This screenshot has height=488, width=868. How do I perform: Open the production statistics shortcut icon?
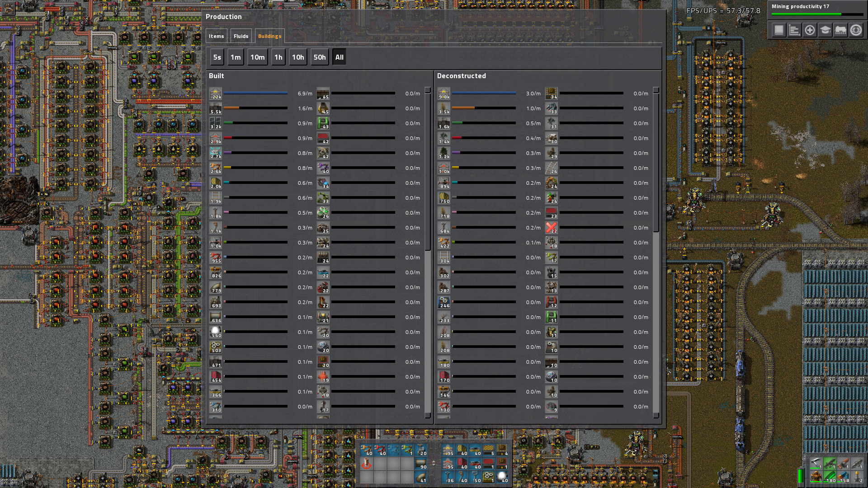794,30
